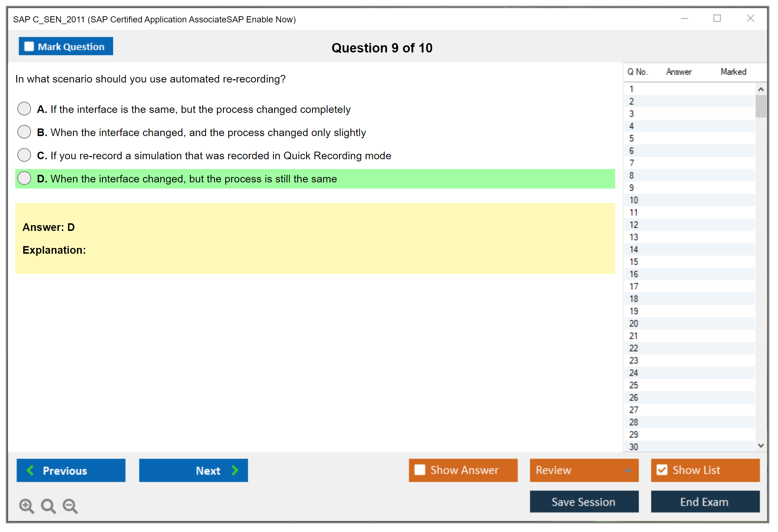The image size is (778, 532).
Task: Click the Marked column header
Action: pos(733,72)
